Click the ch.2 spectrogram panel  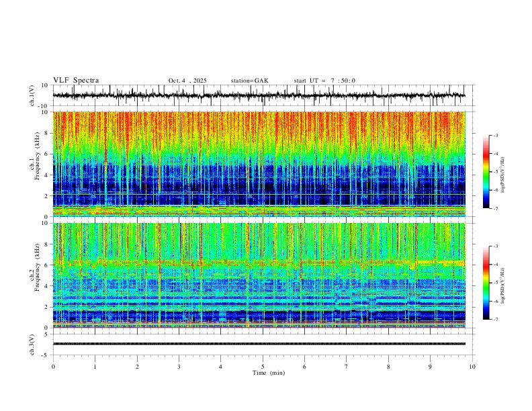click(259, 275)
